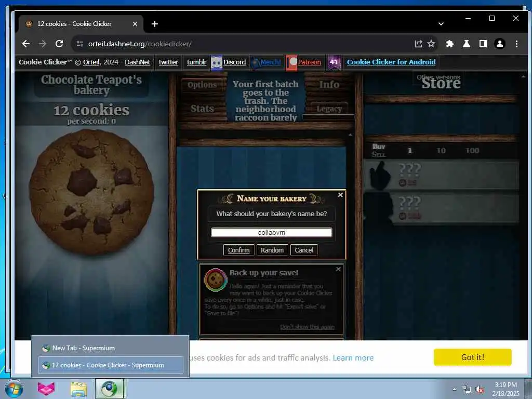The image size is (532, 399).
Task: Open the extensions puzzle icon
Action: pyautogui.click(x=450, y=44)
